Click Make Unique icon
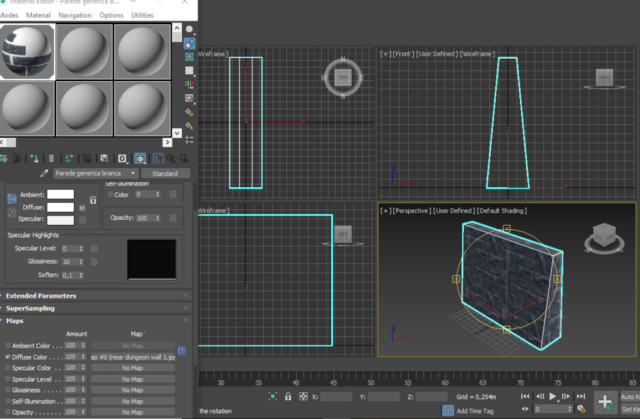Screen dimensions: 640x419 87,158
